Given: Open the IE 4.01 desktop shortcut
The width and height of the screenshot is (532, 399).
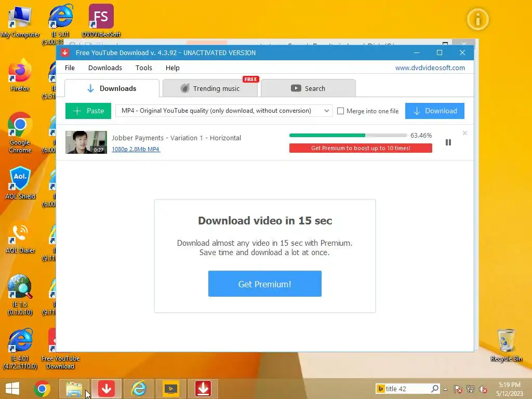Looking at the screenshot, I should click(x=20, y=349).
